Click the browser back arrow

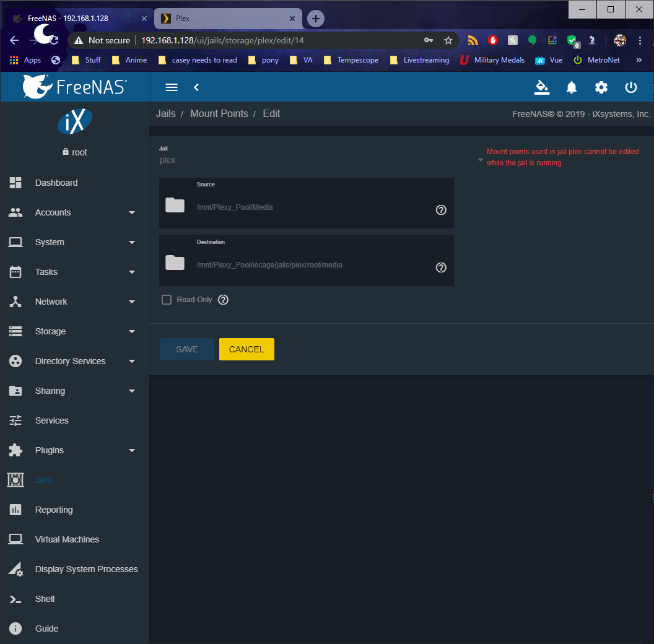(14, 40)
